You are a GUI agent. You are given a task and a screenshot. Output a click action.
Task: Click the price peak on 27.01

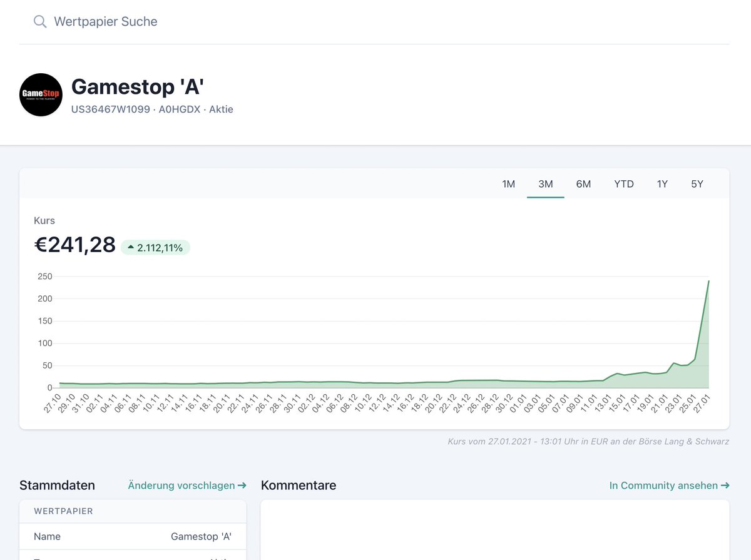click(x=708, y=281)
